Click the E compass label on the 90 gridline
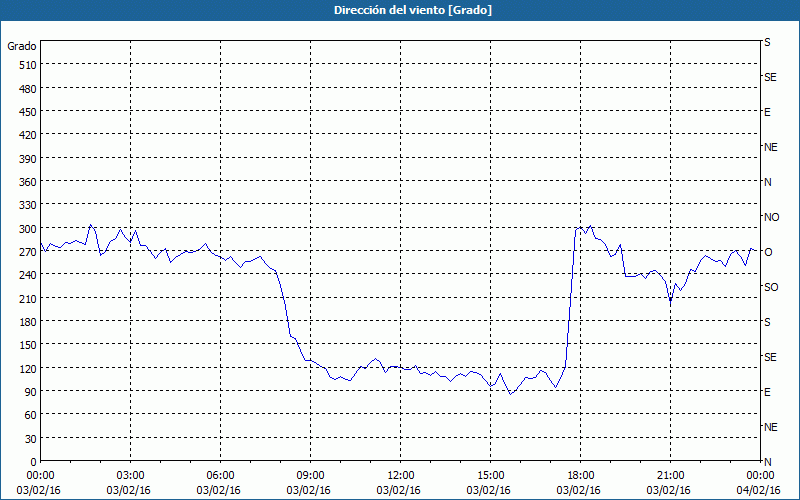Screen dimensions: 800x500 [767, 392]
